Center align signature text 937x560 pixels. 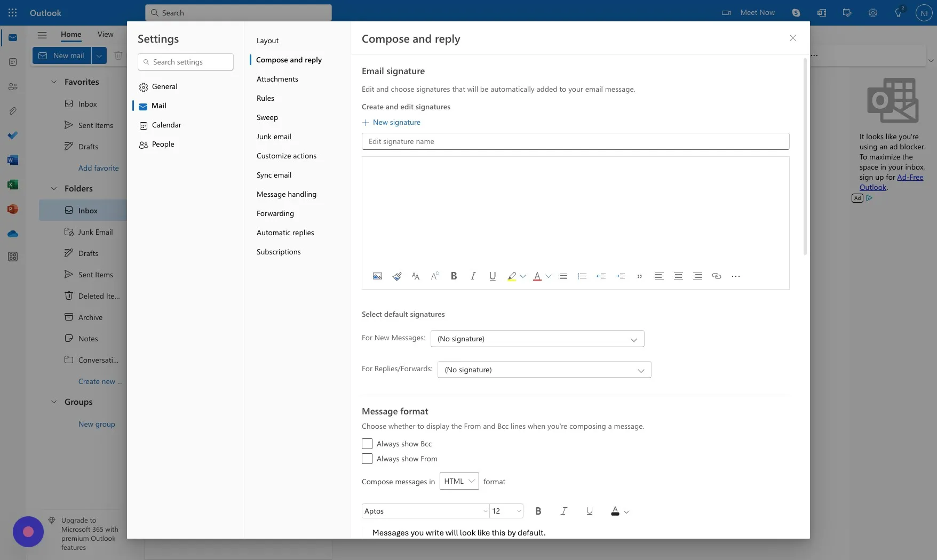[678, 276]
